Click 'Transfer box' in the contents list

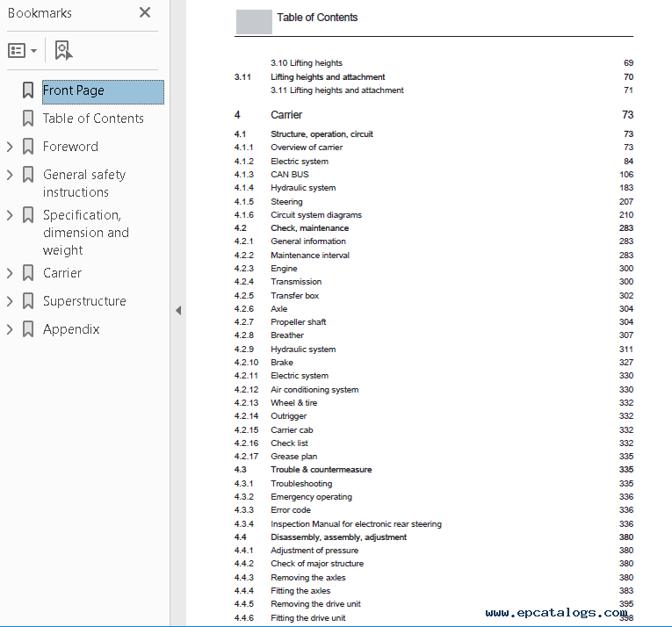295,296
